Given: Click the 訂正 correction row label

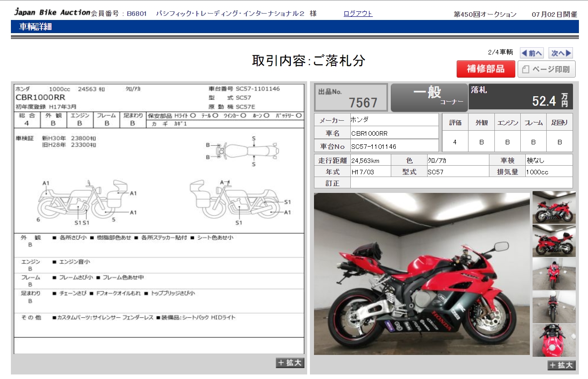Looking at the screenshot, I should [332, 183].
